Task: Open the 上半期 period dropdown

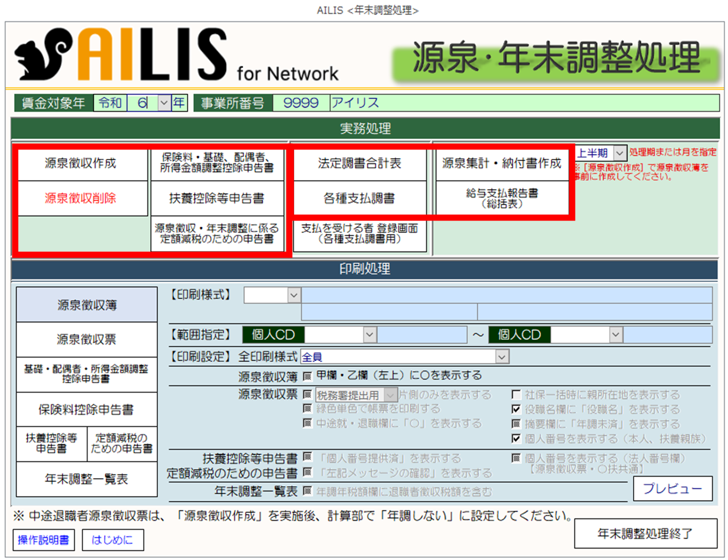Action: point(620,153)
